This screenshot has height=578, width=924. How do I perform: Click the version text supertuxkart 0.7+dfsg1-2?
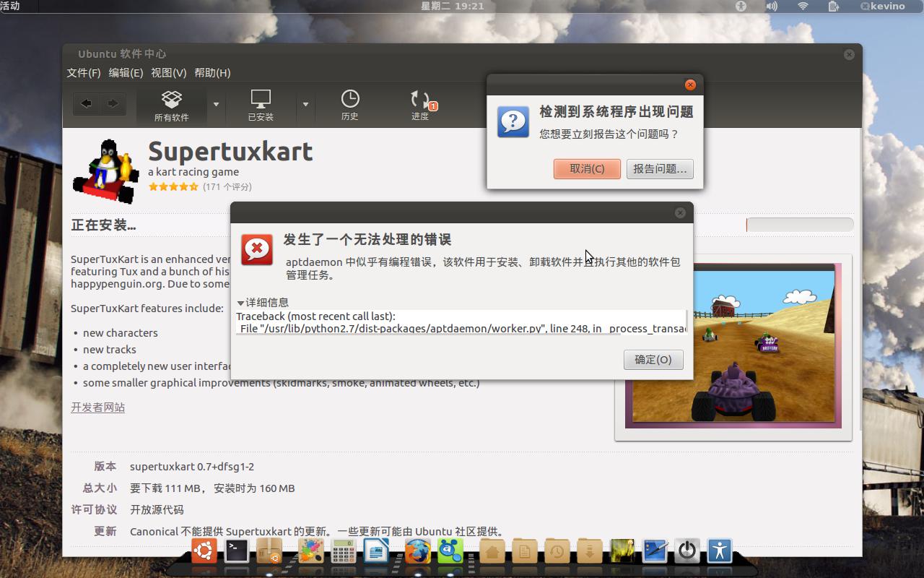(192, 467)
